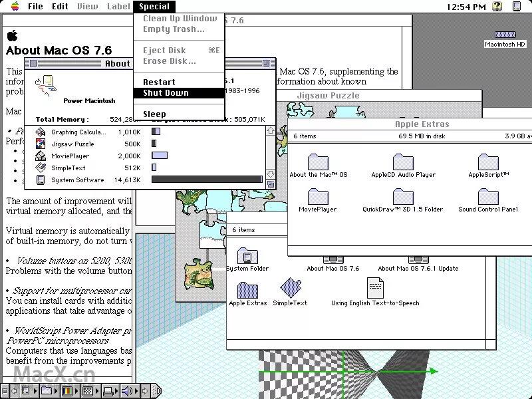The image size is (532, 399).
Task: Choose Sleep in the Special menu
Action: coord(154,114)
